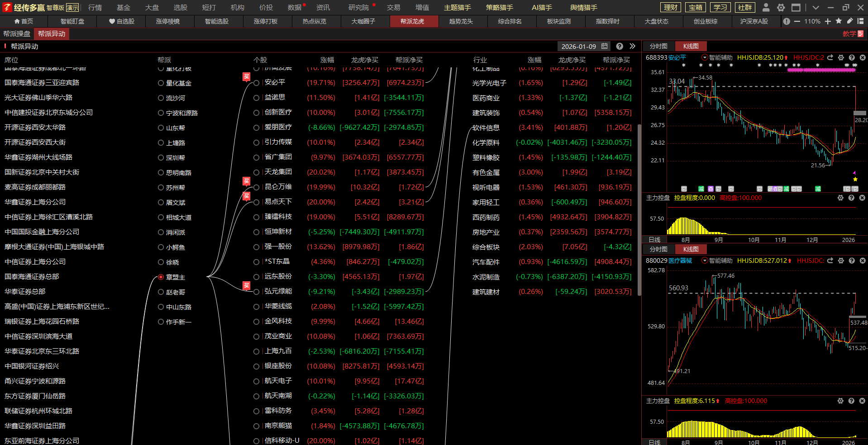Click the favorites star icon in toolbar
This screenshot has width=868, height=445.
coord(839,21)
